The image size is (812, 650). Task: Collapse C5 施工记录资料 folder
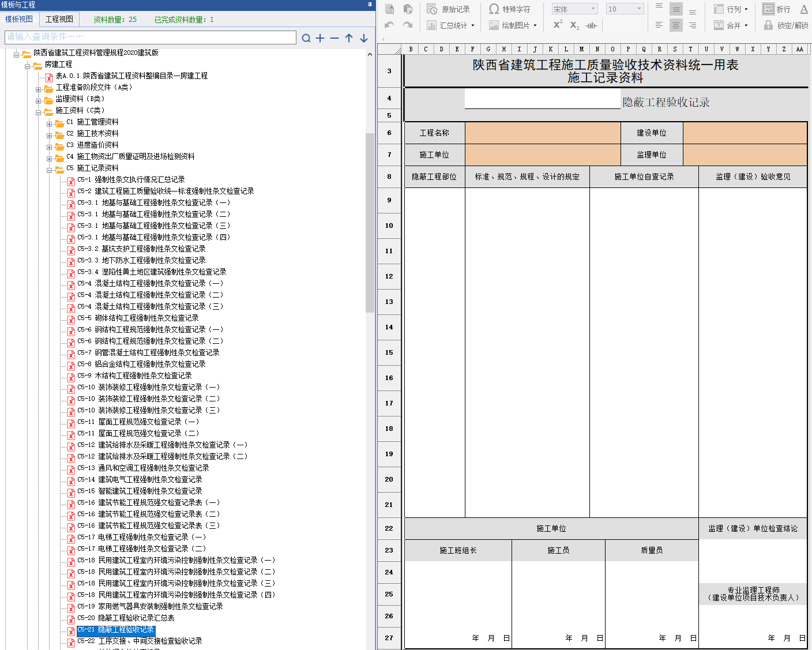[50, 170]
